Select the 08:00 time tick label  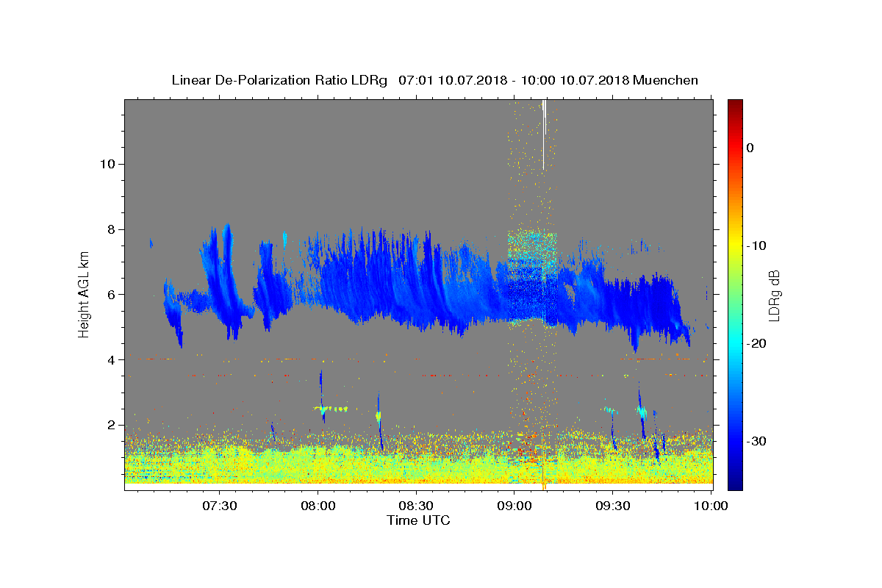click(318, 506)
